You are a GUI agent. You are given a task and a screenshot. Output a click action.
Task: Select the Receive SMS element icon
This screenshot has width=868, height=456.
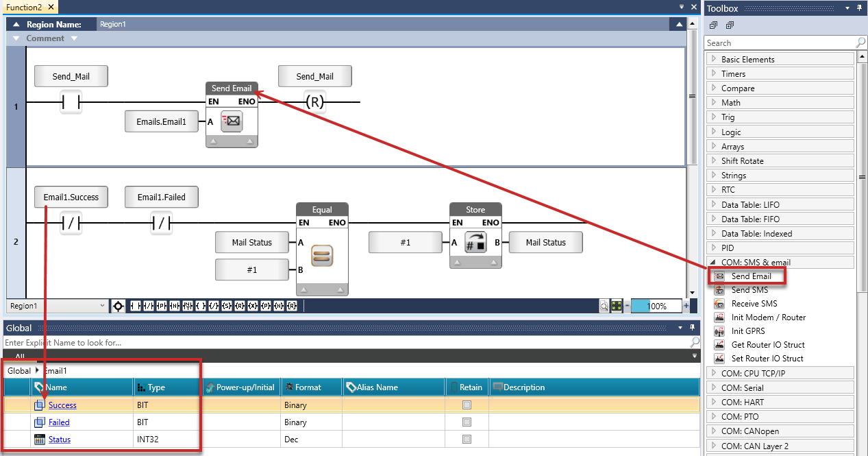(719, 304)
